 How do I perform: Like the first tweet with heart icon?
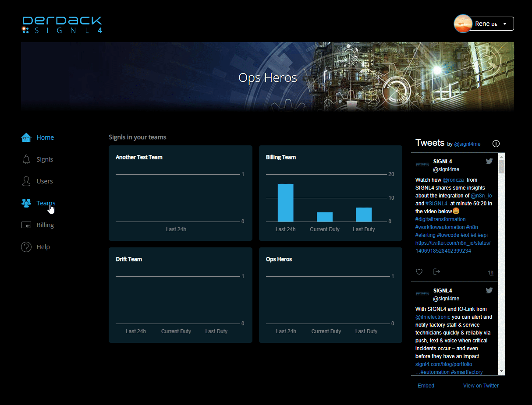pos(419,272)
